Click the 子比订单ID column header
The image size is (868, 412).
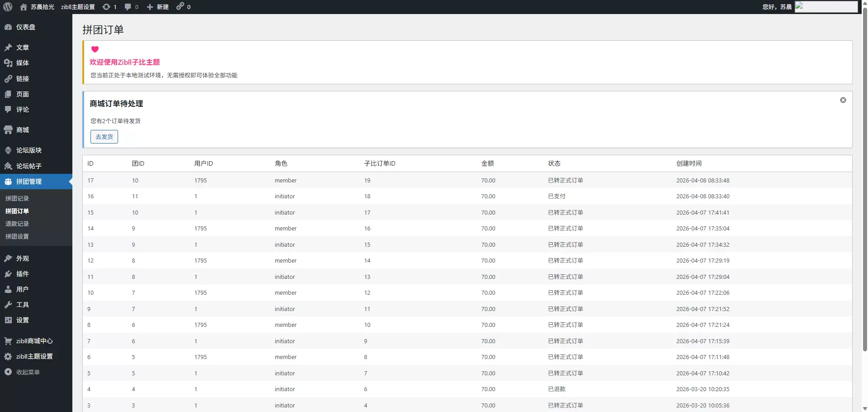380,163
